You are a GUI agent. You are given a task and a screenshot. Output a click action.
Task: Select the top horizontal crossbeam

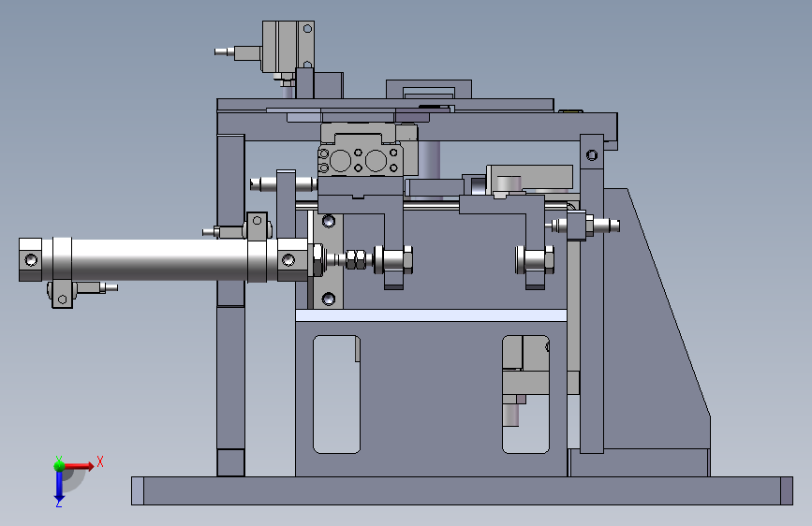tap(417, 127)
